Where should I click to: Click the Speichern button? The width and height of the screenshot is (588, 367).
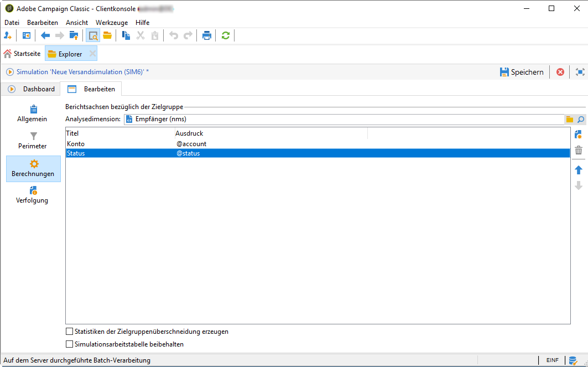(522, 72)
